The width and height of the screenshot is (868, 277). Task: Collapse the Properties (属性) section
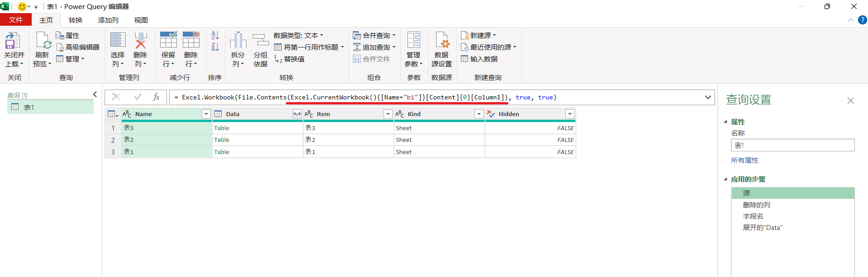click(x=726, y=122)
